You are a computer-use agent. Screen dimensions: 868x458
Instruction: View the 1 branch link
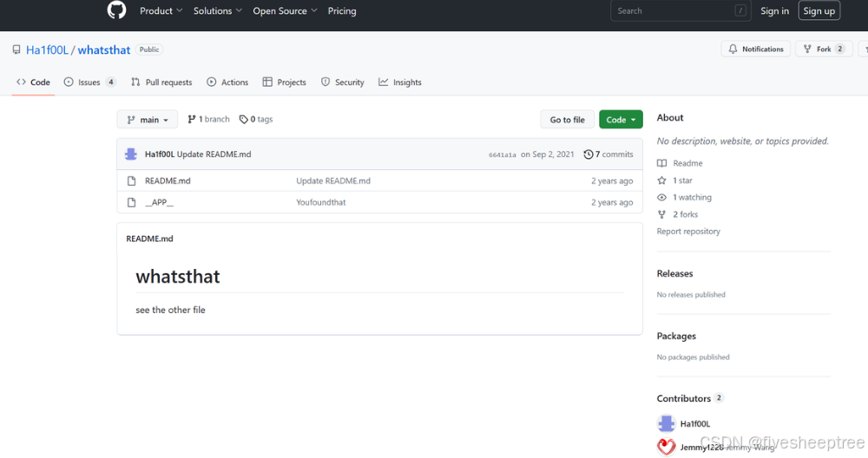pyautogui.click(x=208, y=119)
